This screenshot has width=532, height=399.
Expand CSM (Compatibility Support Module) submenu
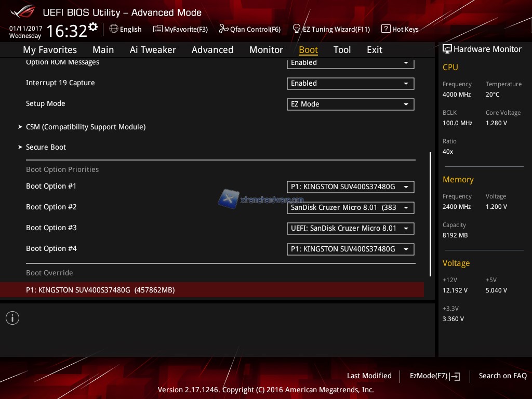coord(86,127)
